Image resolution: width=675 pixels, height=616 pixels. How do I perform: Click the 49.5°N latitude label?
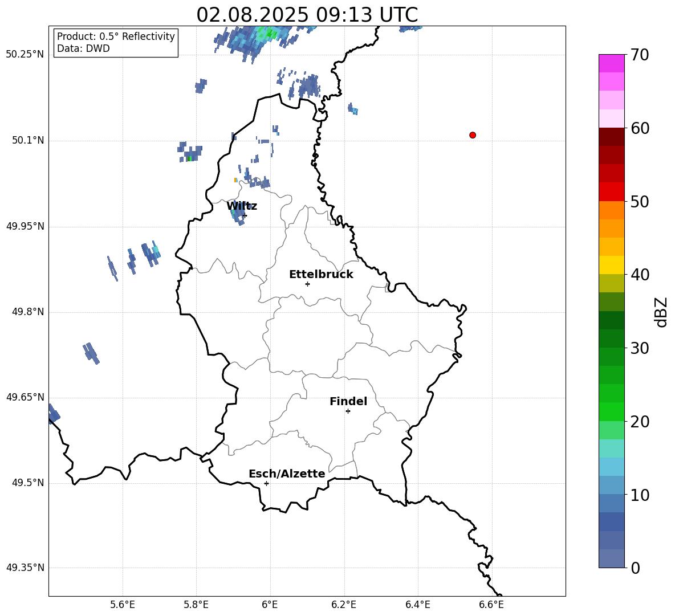point(29,483)
